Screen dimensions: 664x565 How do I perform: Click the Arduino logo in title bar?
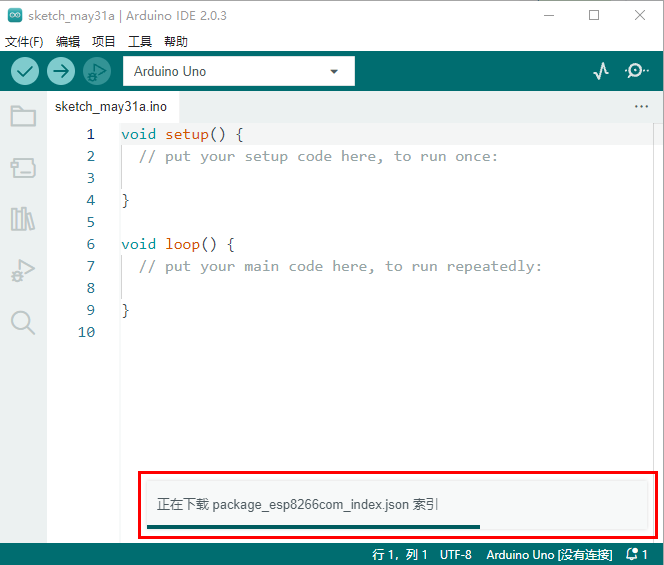15,15
